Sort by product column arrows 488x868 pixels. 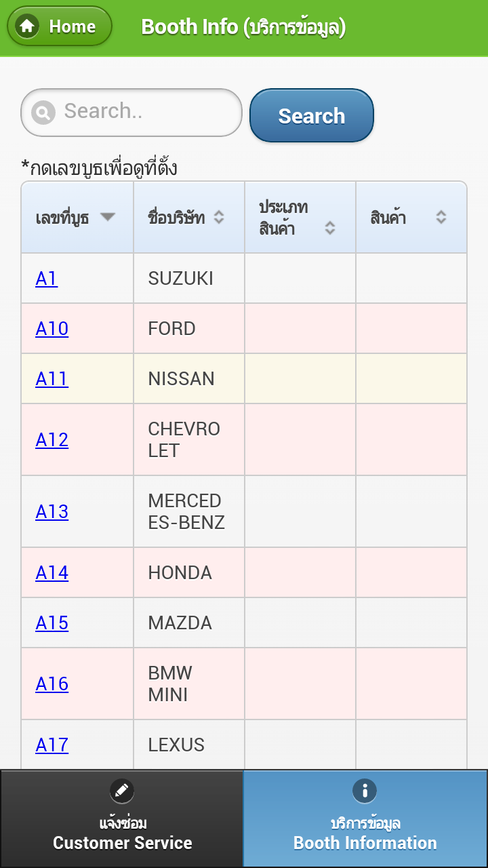pos(441,217)
